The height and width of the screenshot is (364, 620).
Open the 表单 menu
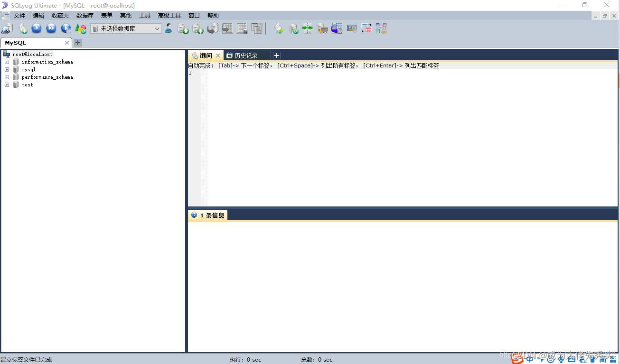click(107, 16)
